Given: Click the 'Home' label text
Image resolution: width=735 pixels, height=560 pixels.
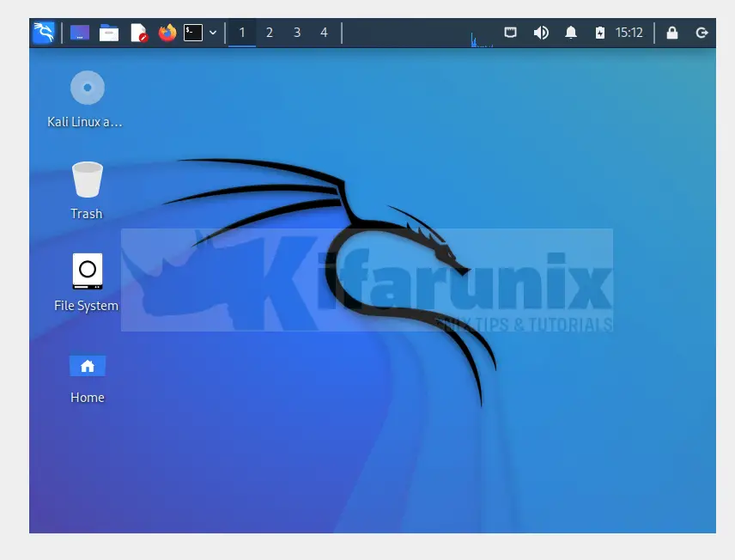Looking at the screenshot, I should point(88,398).
